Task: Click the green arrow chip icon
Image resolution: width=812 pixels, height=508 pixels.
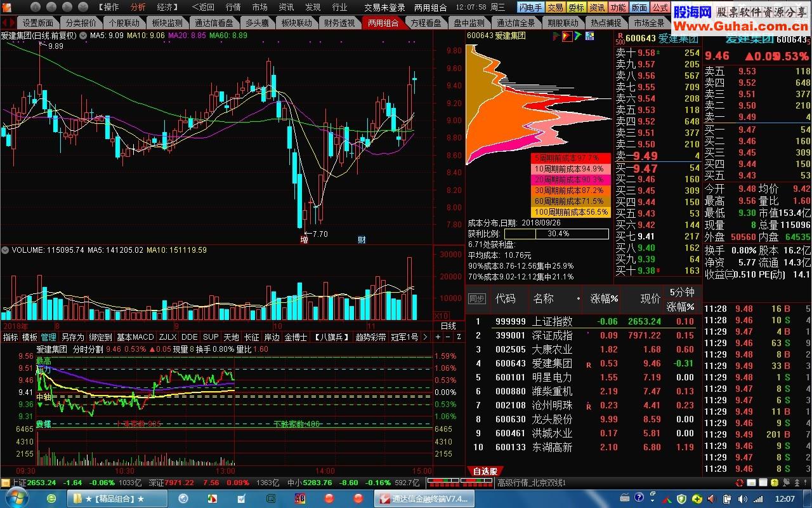Action: 578,36
